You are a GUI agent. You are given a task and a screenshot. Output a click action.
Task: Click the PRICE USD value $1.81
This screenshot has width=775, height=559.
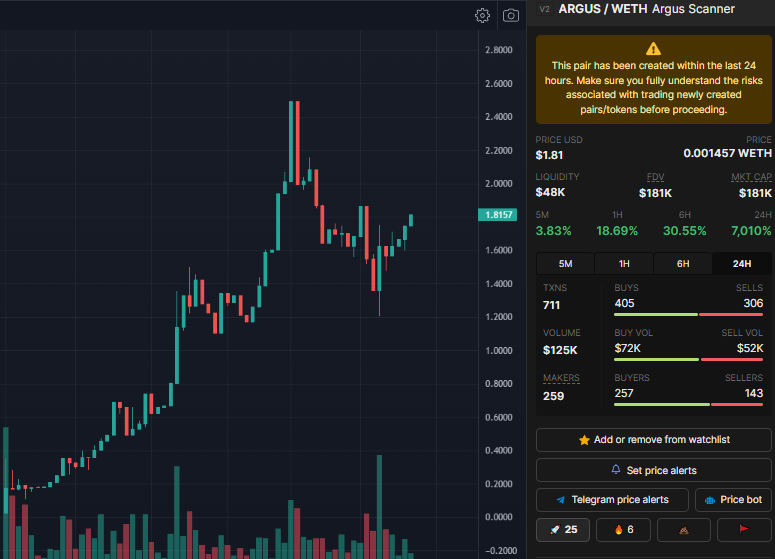coord(549,155)
